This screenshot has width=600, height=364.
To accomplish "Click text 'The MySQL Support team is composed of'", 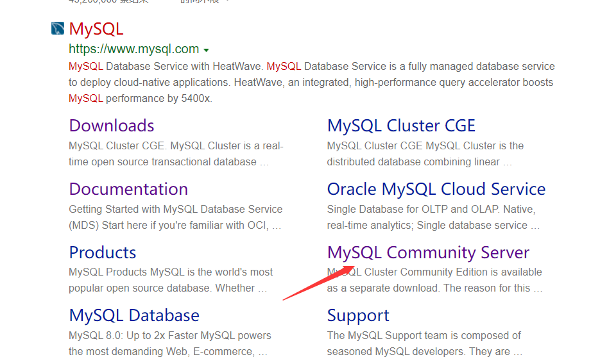I will pos(424,335).
